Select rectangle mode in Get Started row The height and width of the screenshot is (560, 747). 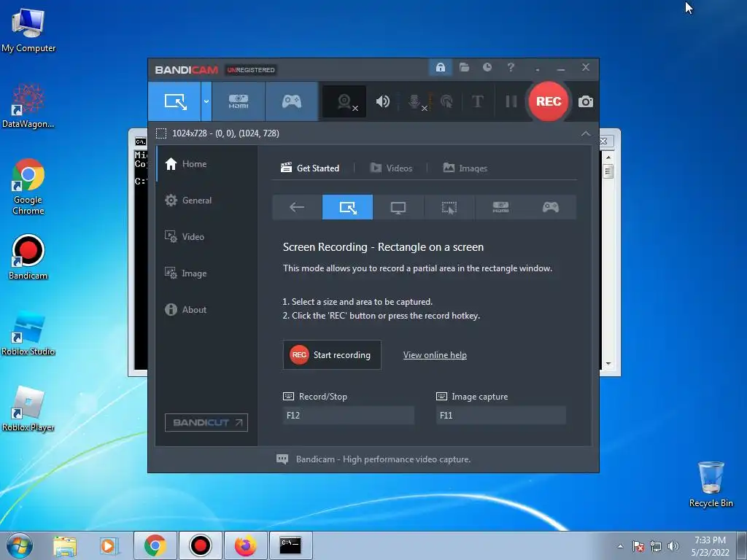tap(347, 207)
